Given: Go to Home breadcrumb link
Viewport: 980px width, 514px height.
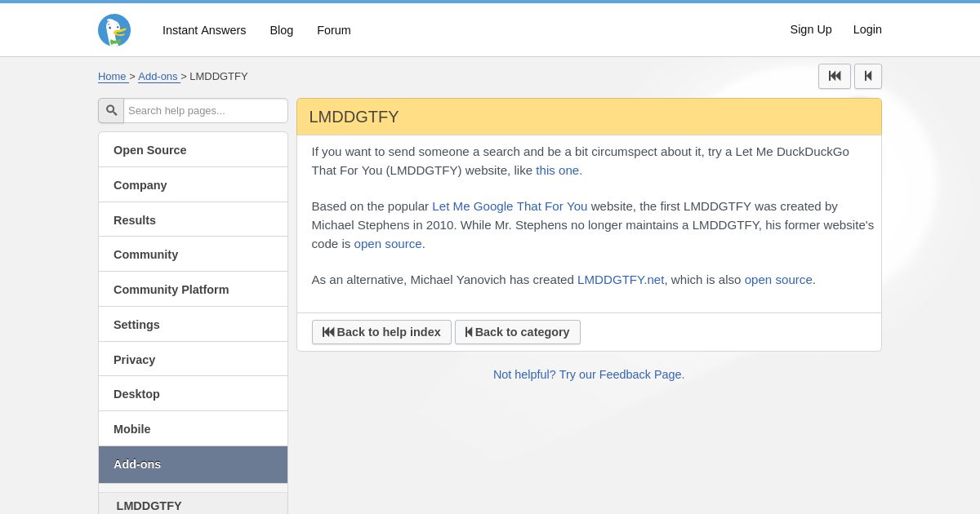Looking at the screenshot, I should tap(113, 77).
